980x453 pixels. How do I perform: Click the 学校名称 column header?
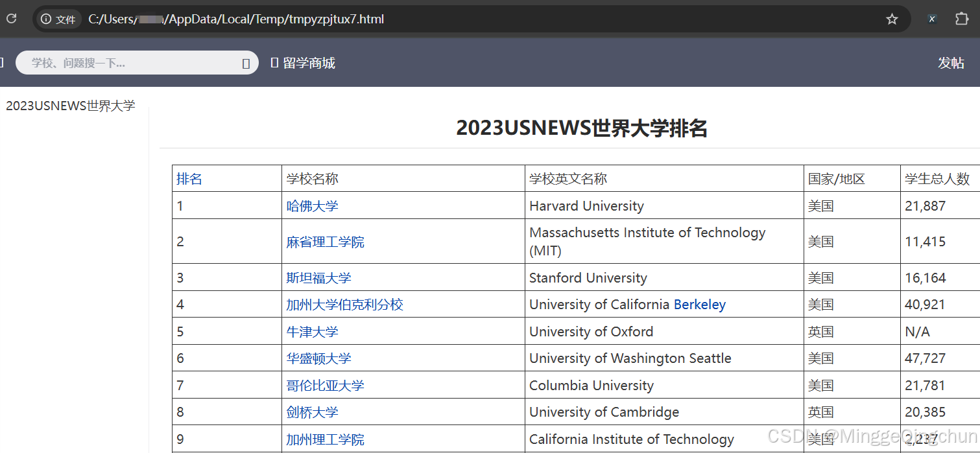(403, 179)
